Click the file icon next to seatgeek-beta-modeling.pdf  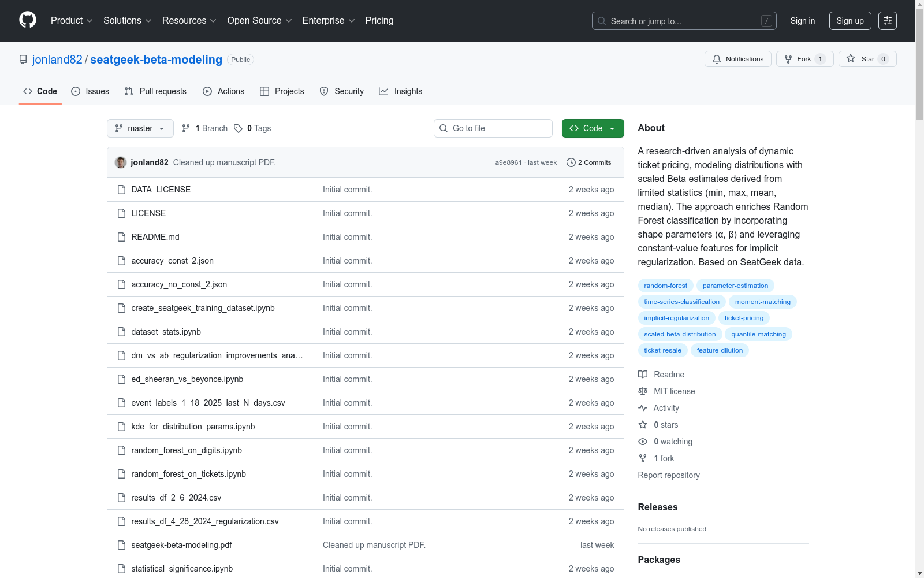point(121,545)
